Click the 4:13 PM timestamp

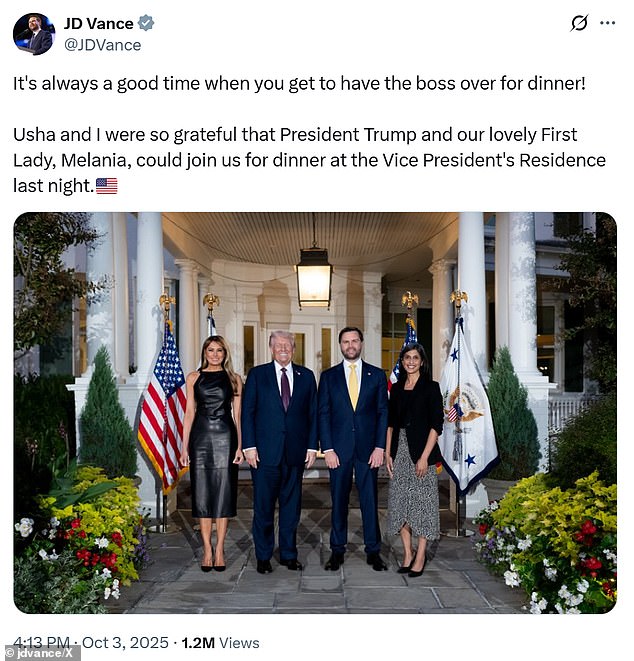pyautogui.click(x=41, y=642)
